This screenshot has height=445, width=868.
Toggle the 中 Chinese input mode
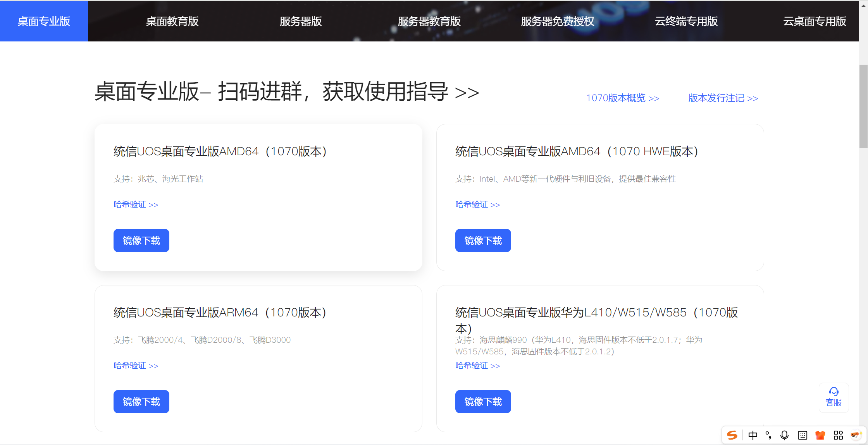753,435
